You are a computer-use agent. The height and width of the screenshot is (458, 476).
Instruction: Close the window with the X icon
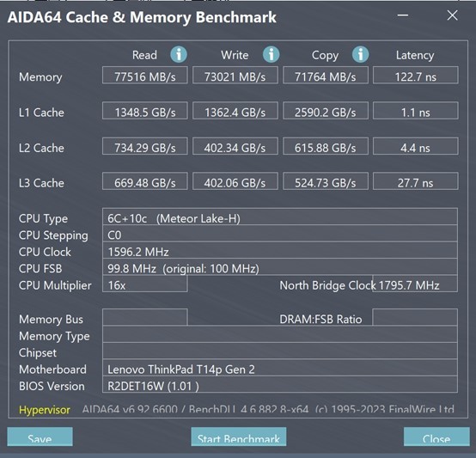coord(452,15)
